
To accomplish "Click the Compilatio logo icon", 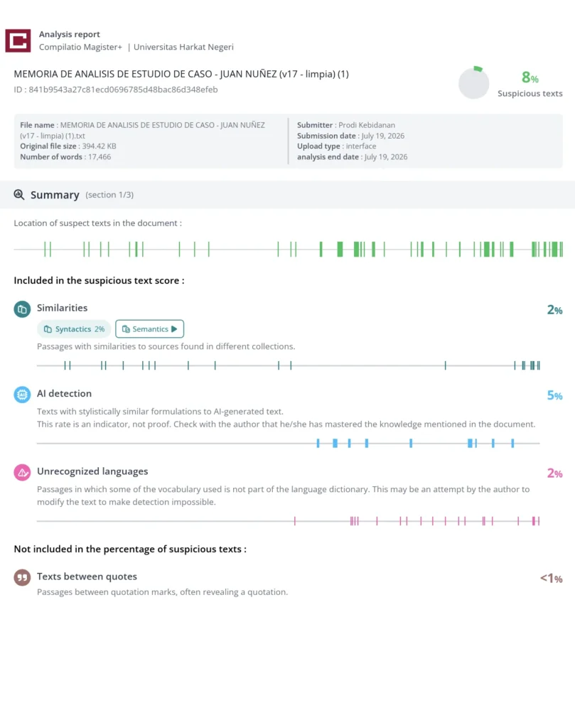I will point(18,41).
